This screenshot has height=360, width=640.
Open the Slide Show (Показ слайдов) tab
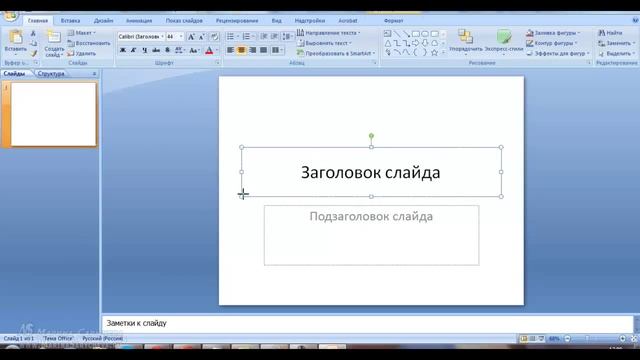click(x=184, y=20)
